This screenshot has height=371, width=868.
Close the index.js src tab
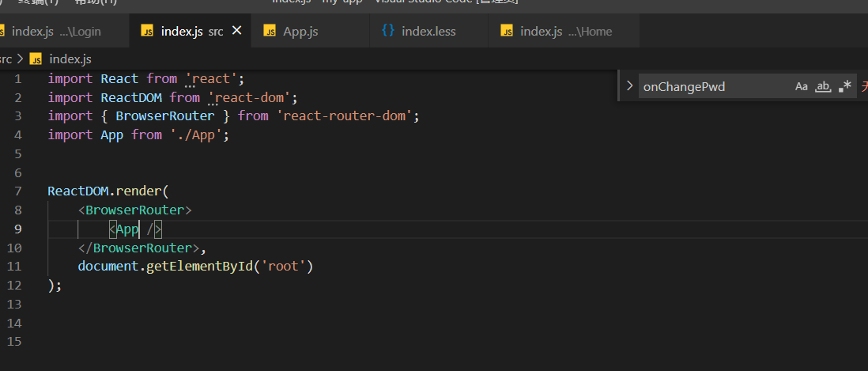236,31
